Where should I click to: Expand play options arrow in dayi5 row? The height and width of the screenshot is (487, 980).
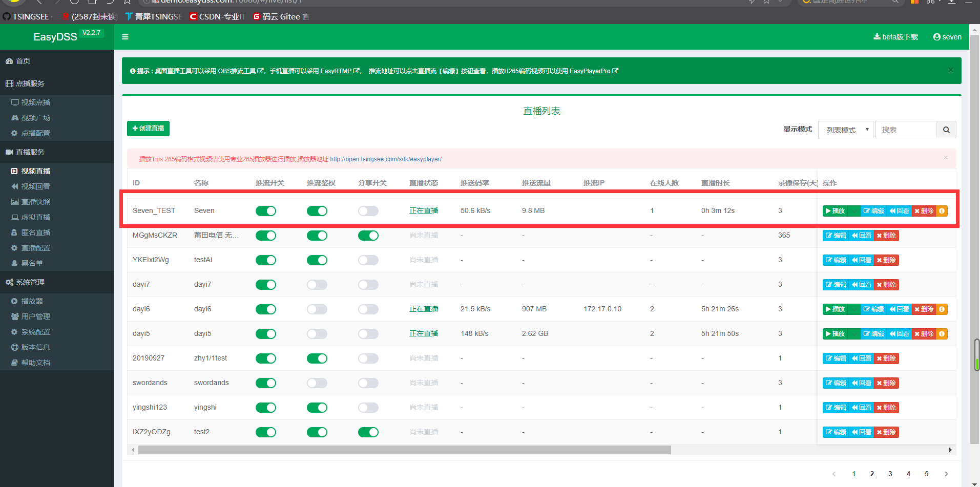tap(854, 334)
